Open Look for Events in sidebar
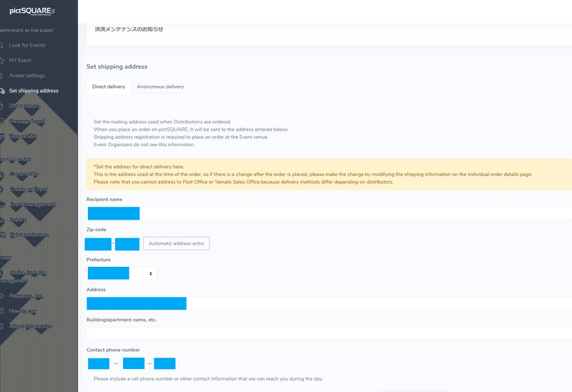The image size is (572, 392). pyautogui.click(x=27, y=45)
